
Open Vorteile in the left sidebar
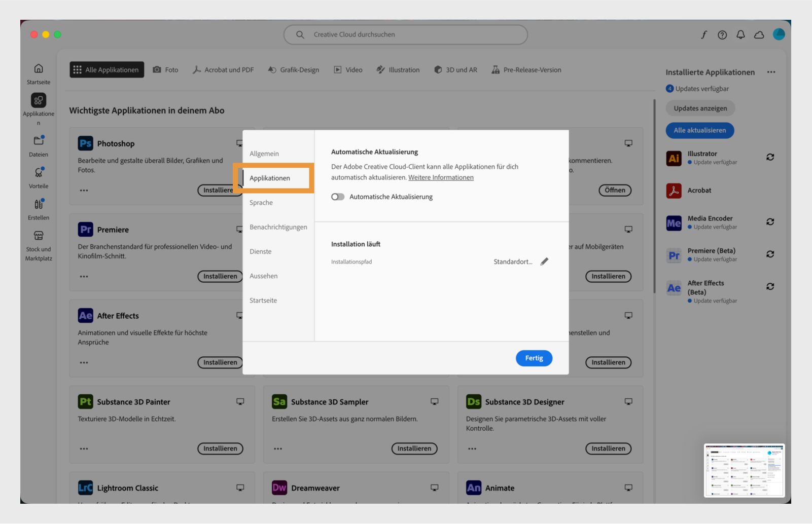pyautogui.click(x=39, y=172)
